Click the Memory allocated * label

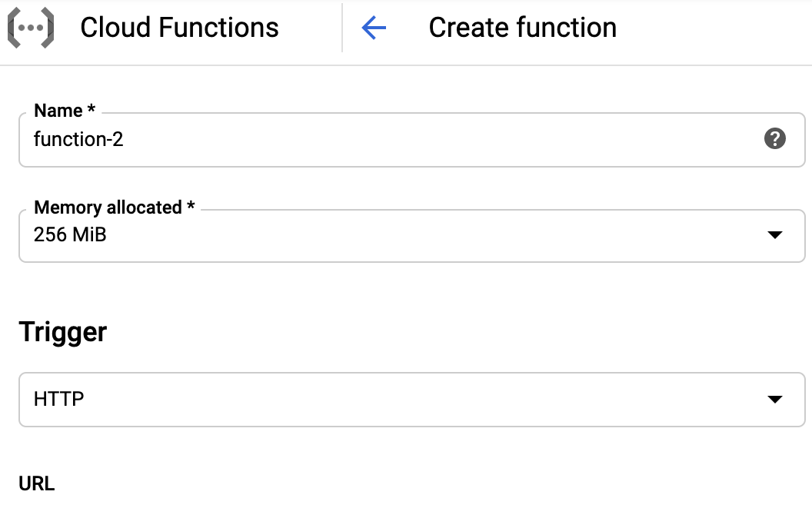tap(114, 207)
